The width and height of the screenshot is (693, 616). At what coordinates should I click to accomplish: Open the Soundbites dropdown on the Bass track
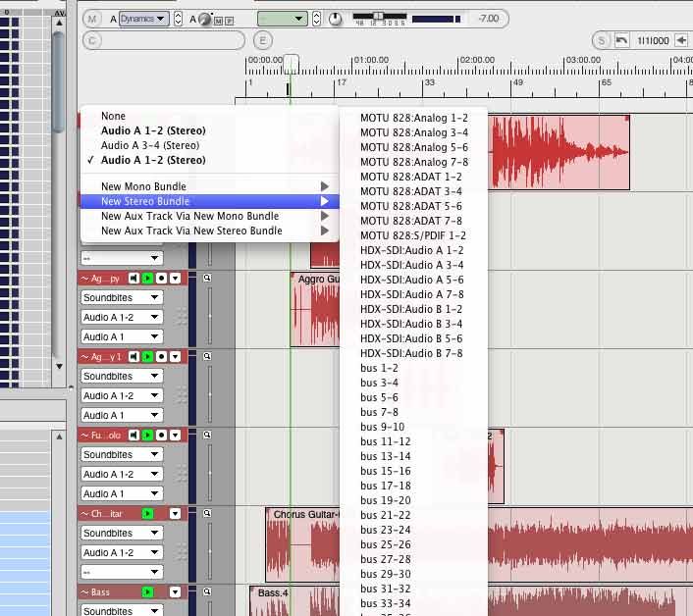[x=122, y=611]
